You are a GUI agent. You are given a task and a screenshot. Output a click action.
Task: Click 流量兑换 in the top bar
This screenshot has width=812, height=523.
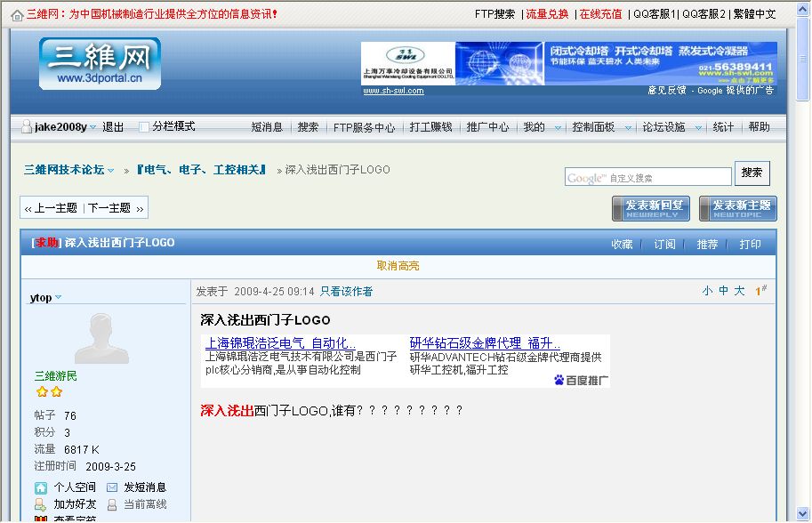click(547, 14)
